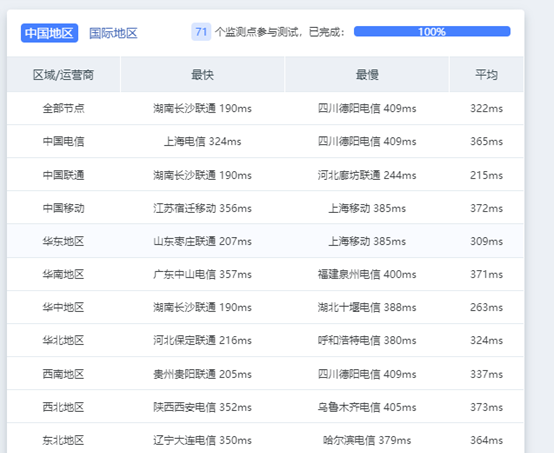Click 江苏宿迁移动 356ms cell
Viewport: 554px width, 453px height.
click(x=202, y=208)
